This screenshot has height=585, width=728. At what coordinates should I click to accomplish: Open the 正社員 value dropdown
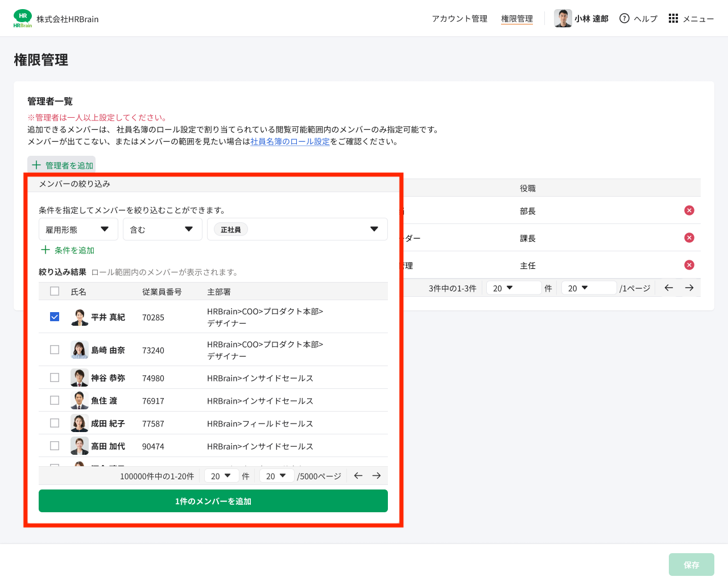(x=297, y=229)
